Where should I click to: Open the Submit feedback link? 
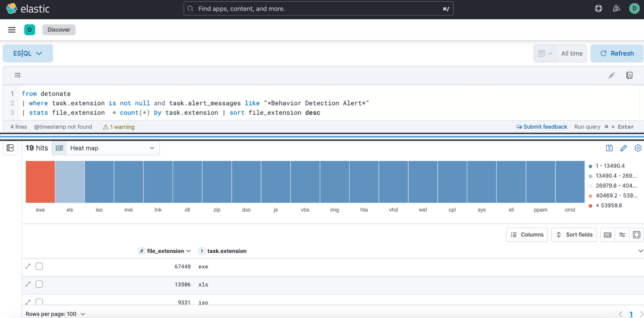click(x=542, y=127)
